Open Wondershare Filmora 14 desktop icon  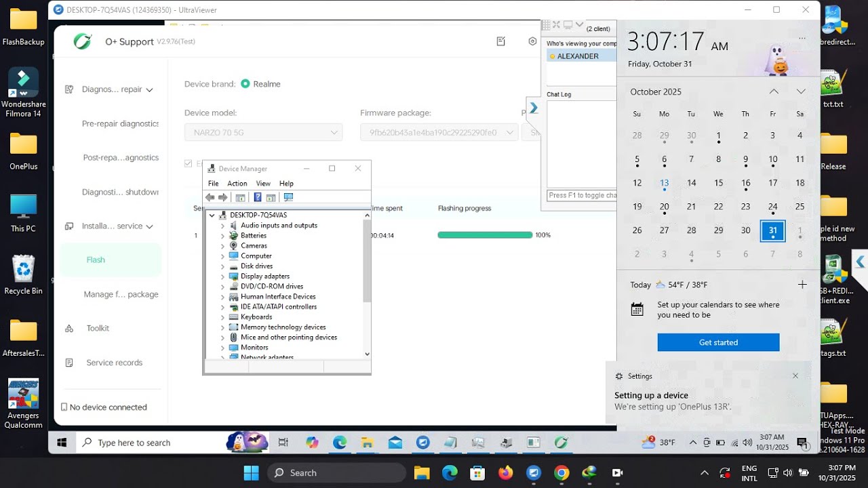24,93
